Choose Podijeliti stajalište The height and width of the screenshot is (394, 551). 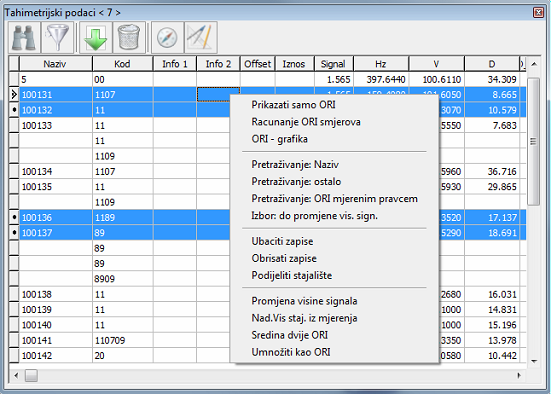291,276
